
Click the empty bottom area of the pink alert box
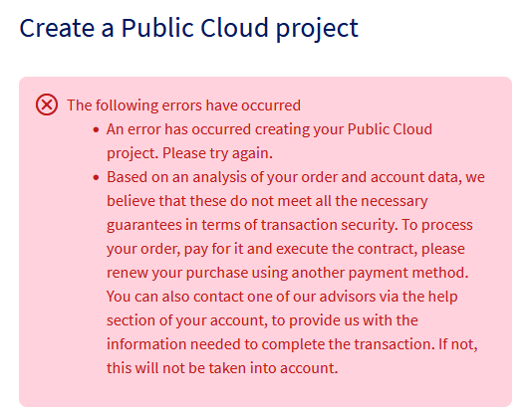(265, 392)
